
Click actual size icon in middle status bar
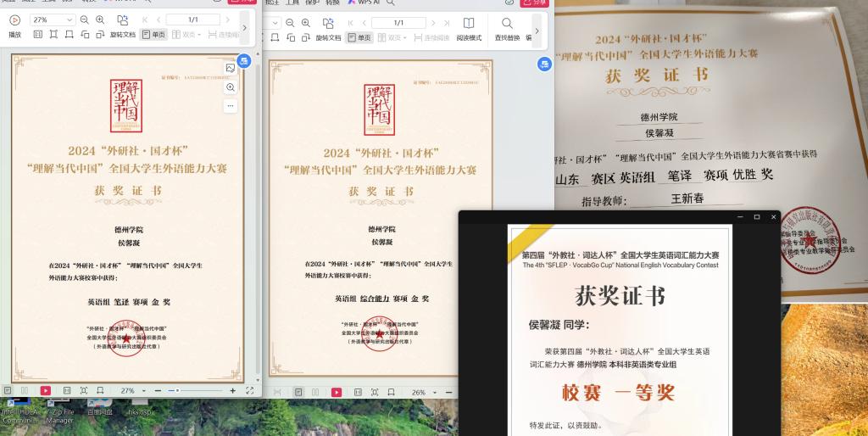pyautogui.click(x=359, y=392)
